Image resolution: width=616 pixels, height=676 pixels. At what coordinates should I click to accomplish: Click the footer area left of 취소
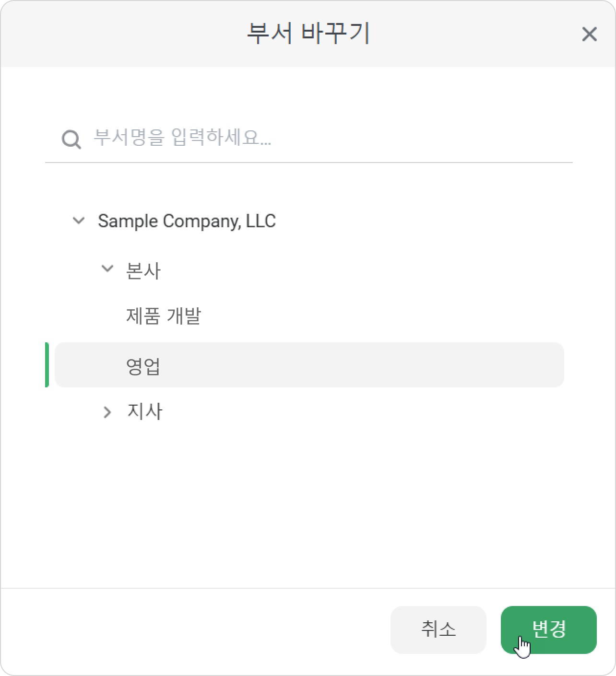[192, 630]
